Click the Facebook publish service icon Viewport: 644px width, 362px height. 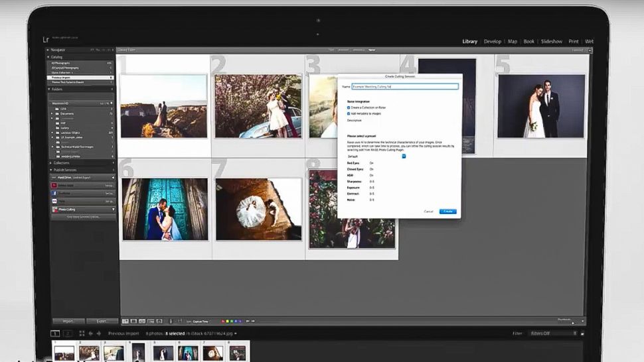click(54, 193)
